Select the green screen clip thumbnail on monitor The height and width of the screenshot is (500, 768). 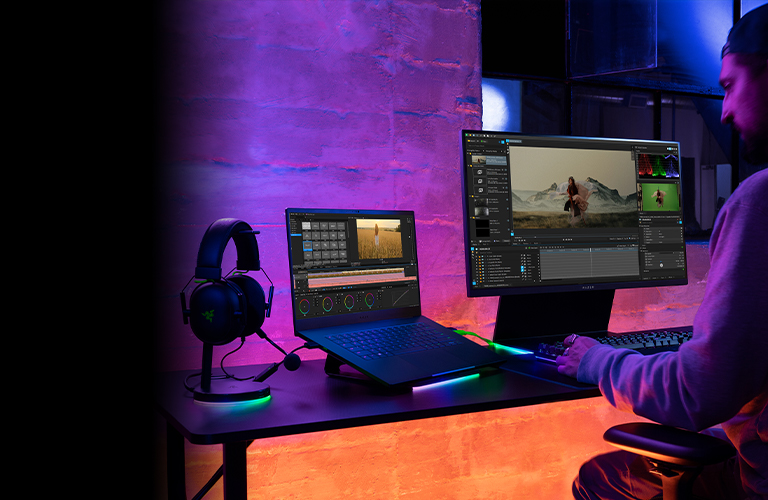(660, 197)
